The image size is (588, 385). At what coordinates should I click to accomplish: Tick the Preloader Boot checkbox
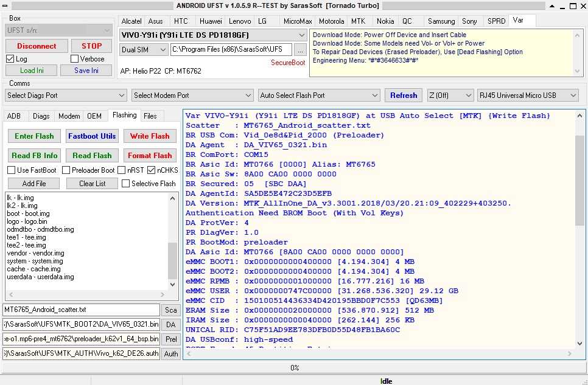click(x=66, y=170)
